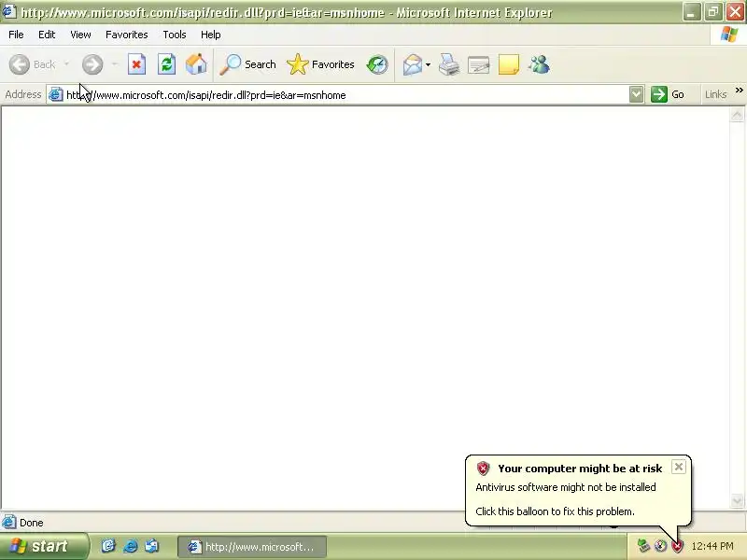Click scrollbar down arrow

click(737, 500)
